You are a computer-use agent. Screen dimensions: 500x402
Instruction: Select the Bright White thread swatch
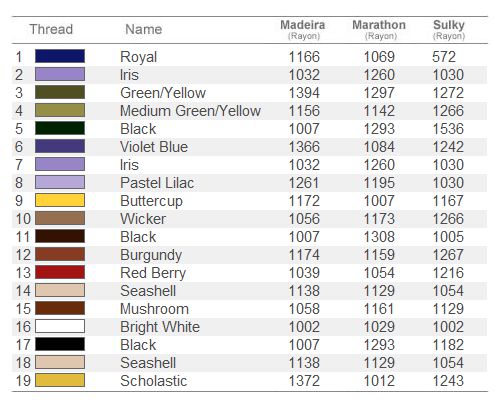tap(60, 326)
